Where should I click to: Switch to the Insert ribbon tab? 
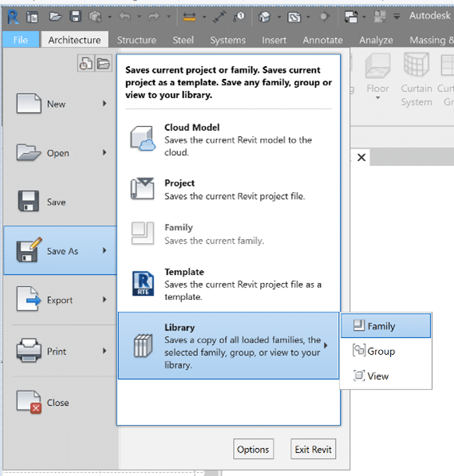click(274, 40)
